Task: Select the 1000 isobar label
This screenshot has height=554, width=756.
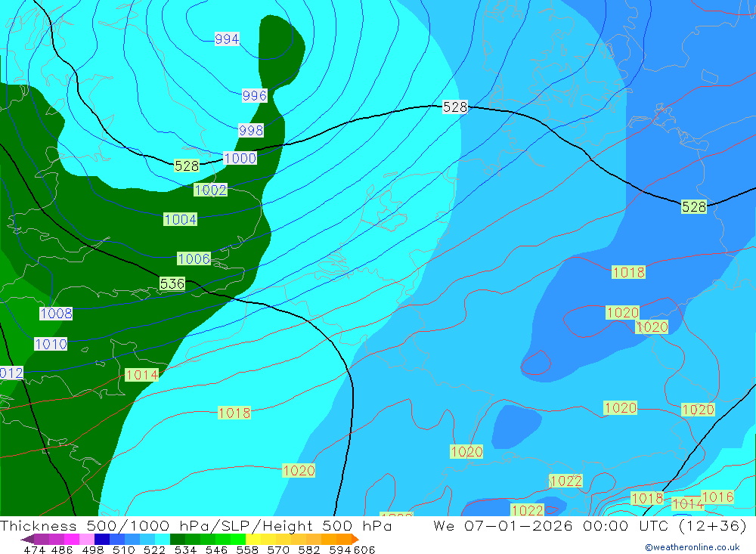Action: click(240, 158)
